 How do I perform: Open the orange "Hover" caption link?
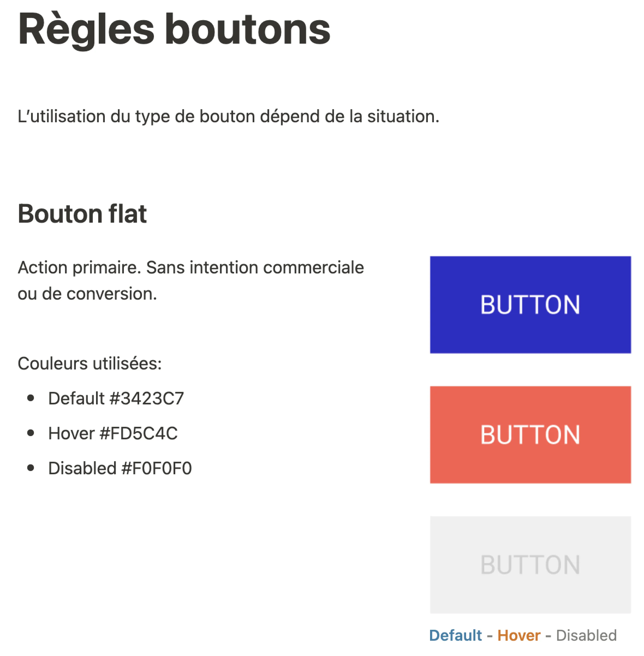click(519, 635)
